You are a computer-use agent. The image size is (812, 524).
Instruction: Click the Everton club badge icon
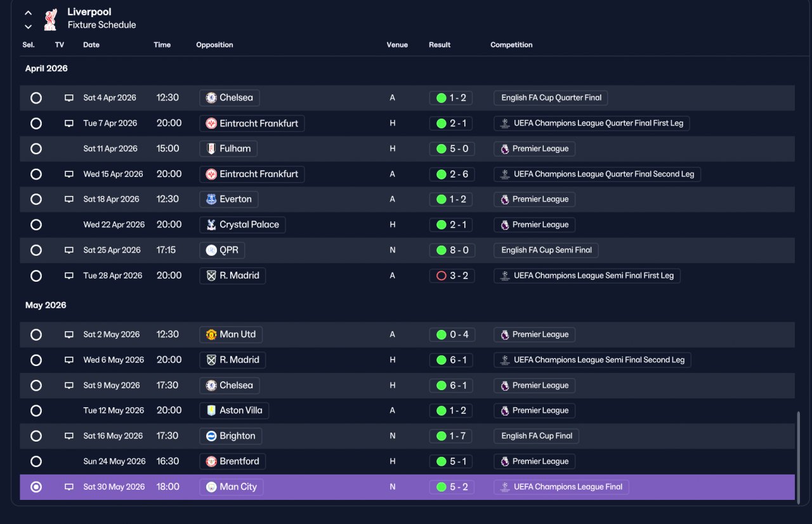[211, 199]
